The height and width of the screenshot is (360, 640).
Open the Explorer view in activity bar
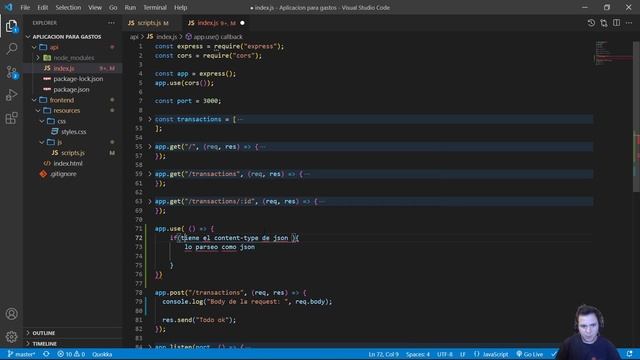[x=11, y=26]
